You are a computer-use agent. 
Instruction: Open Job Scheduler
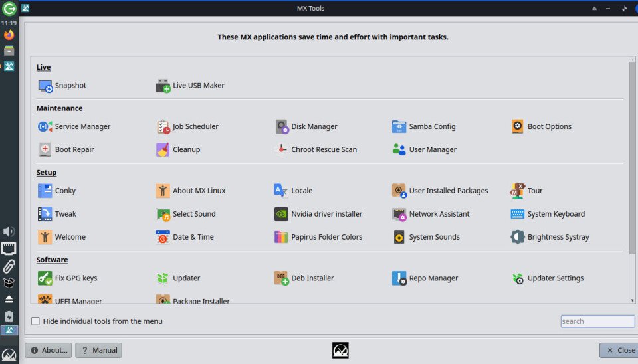coord(187,126)
